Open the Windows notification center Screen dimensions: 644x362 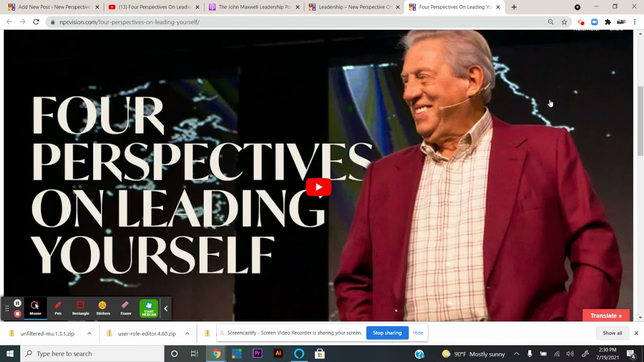(631, 354)
